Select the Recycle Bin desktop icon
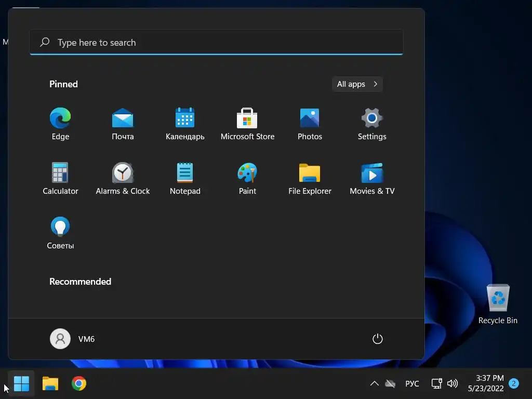Image resolution: width=532 pixels, height=399 pixels. click(x=498, y=304)
